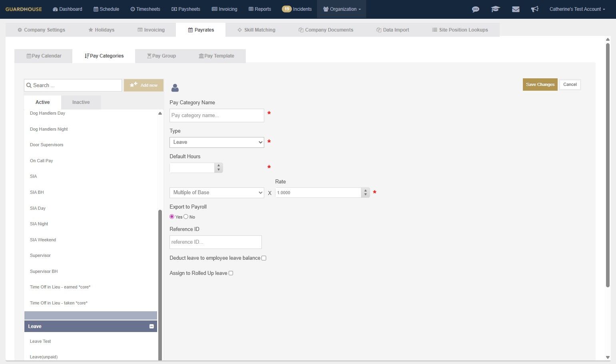Switch to the Pay Group tab
This screenshot has height=364, width=616.
click(161, 56)
